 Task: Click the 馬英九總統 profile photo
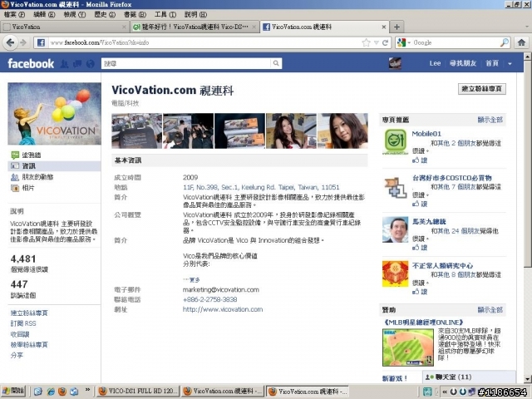pos(396,229)
